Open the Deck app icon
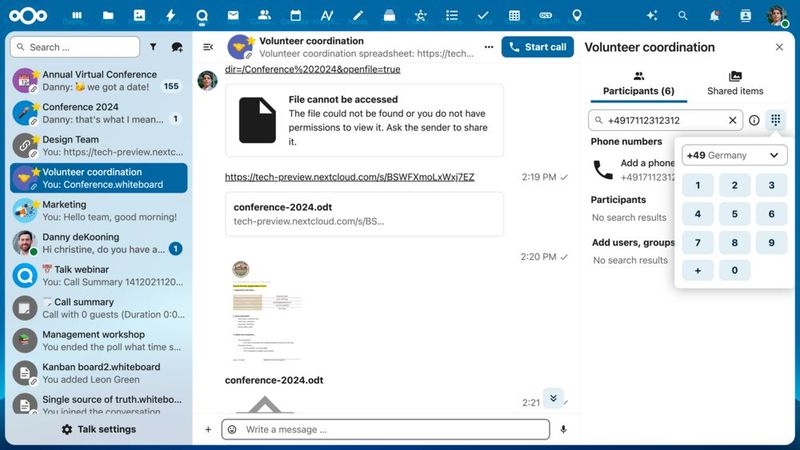This screenshot has height=450, width=800. click(389, 16)
